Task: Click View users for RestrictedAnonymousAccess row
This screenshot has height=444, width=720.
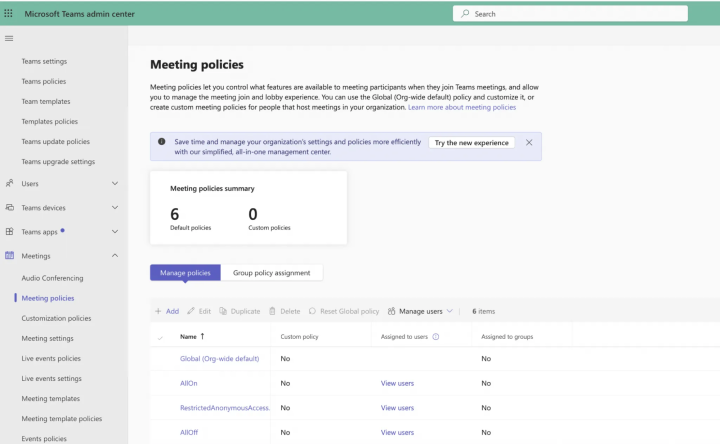Action: click(x=397, y=408)
